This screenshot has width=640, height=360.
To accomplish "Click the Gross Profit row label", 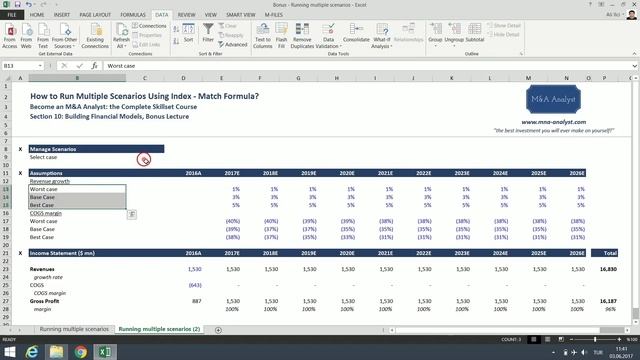I will pyautogui.click(x=44, y=301).
